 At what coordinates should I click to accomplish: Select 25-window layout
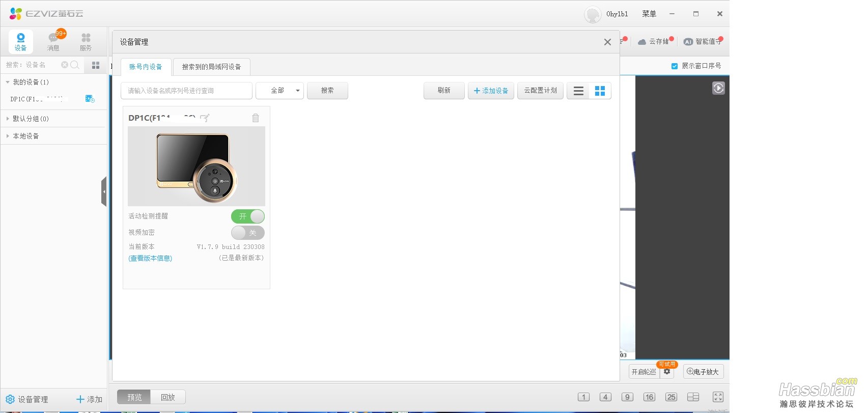671,397
